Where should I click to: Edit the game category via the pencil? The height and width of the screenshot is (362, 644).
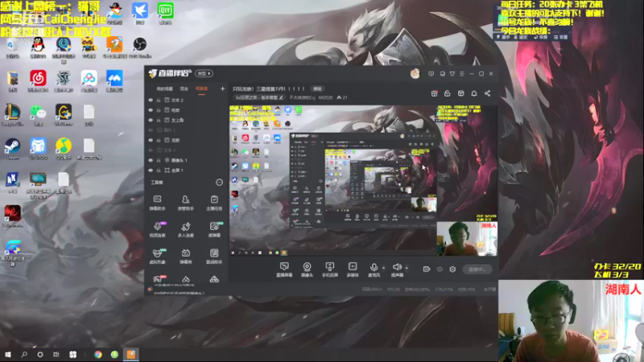coord(281,97)
